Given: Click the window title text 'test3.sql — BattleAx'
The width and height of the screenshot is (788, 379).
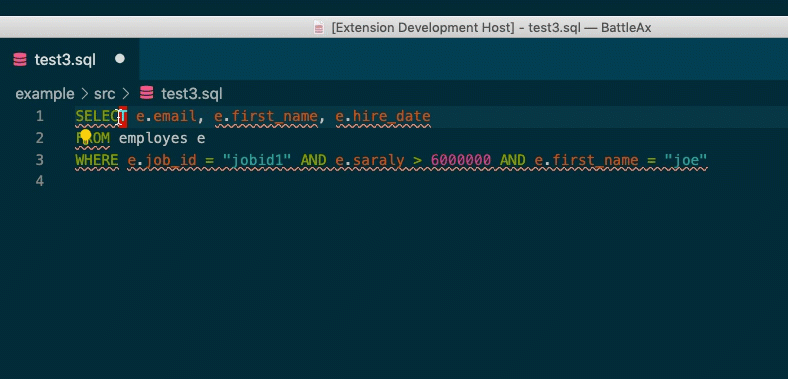Looking at the screenshot, I should click(589, 28).
